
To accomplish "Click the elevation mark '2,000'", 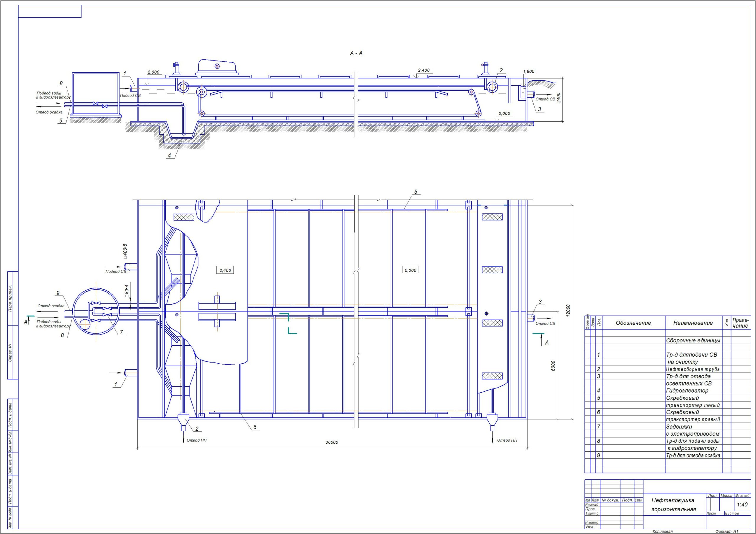I will tap(154, 72).
